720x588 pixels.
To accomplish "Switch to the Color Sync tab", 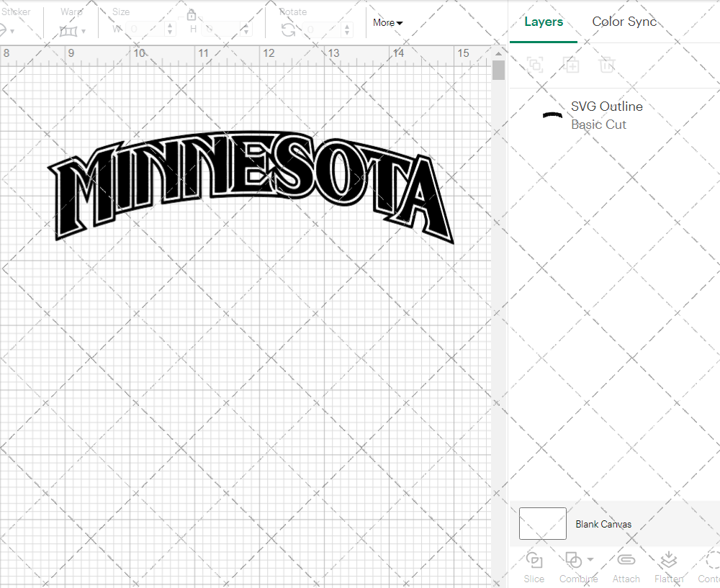I will click(x=624, y=22).
